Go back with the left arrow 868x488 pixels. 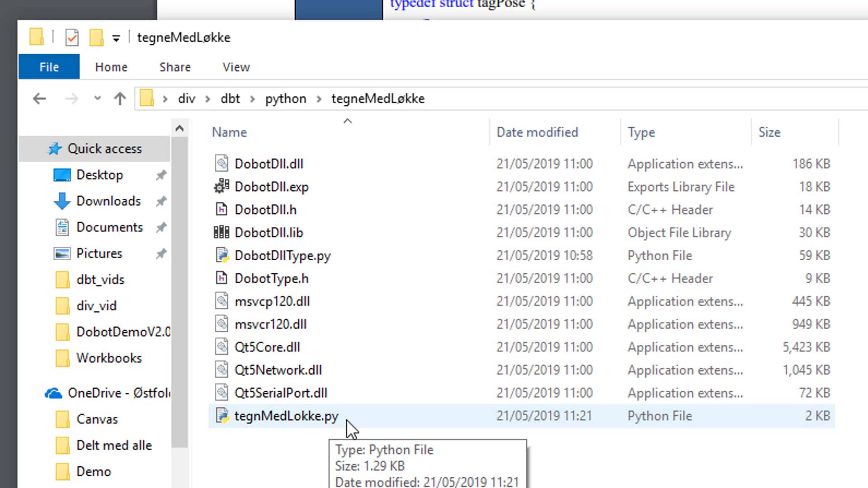point(40,99)
